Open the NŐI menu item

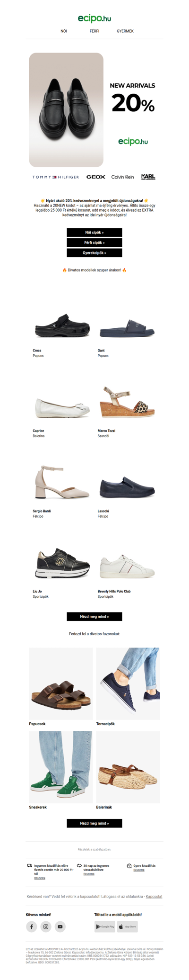64,31
